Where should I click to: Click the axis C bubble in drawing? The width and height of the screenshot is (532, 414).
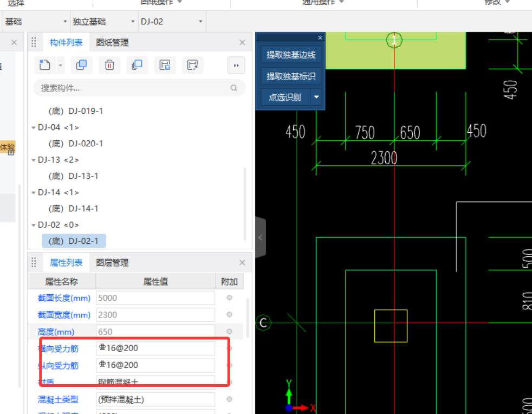pos(264,323)
